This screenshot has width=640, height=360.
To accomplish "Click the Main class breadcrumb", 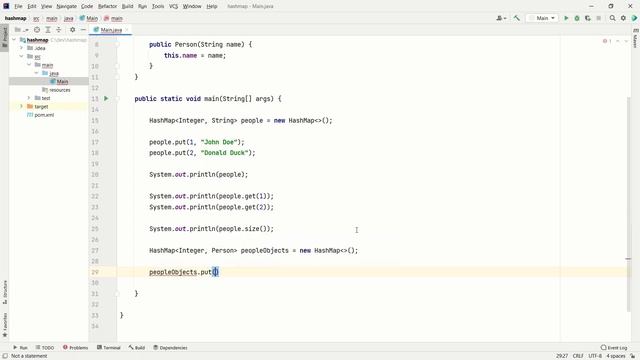I will coord(89,18).
